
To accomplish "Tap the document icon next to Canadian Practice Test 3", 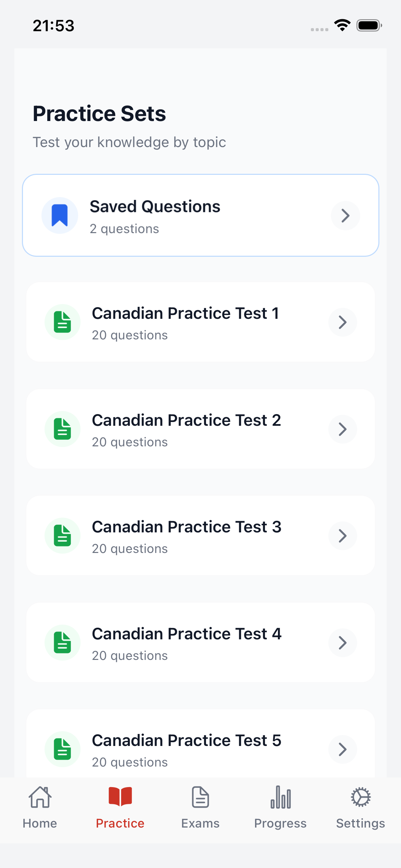I will coord(62,535).
